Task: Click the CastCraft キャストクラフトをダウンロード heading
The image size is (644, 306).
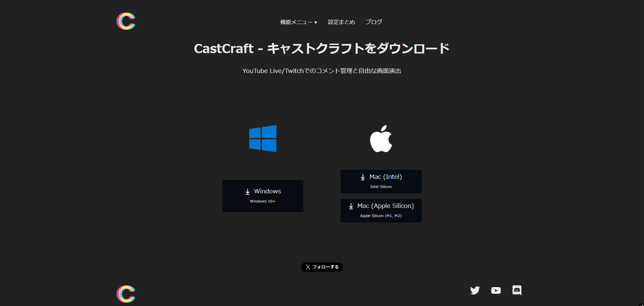Action: (x=322, y=49)
